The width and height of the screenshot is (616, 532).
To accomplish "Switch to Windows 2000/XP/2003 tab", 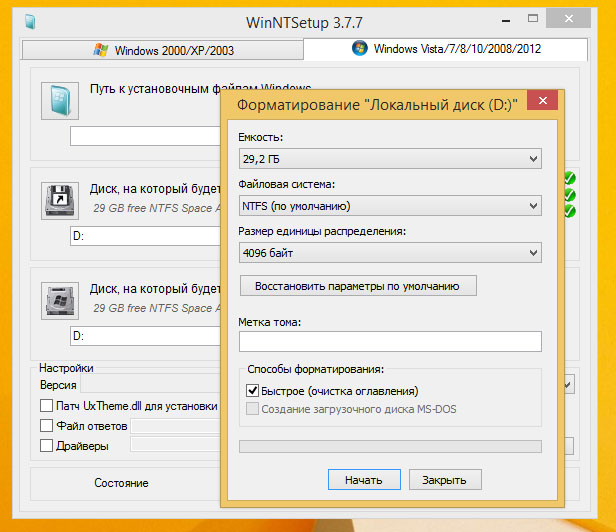I will pos(163,50).
